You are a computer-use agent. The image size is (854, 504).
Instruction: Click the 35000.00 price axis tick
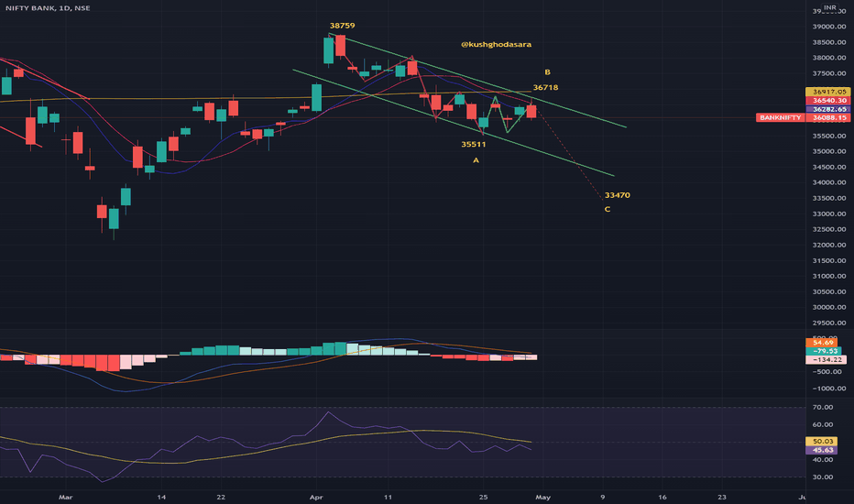tap(829, 151)
